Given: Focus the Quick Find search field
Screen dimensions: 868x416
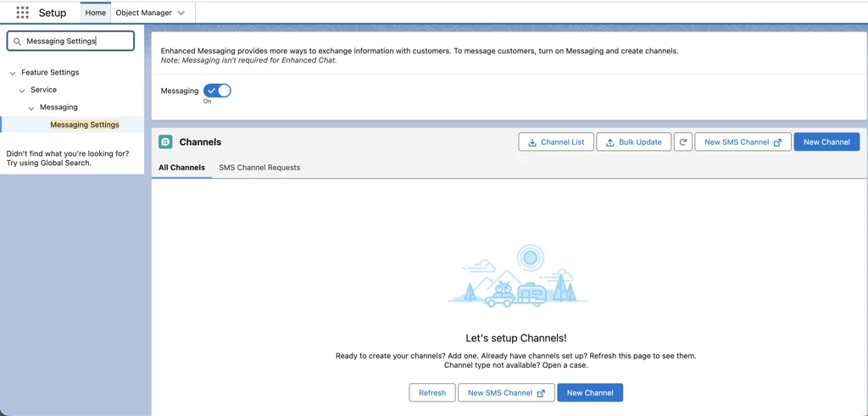Looking at the screenshot, I should (x=70, y=41).
